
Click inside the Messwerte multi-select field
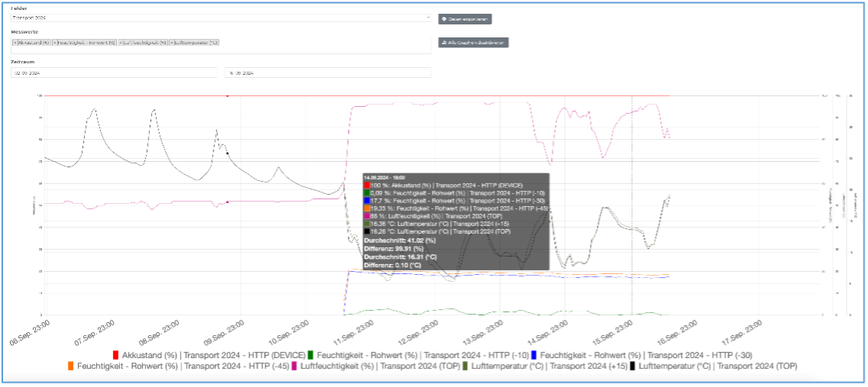(221, 46)
